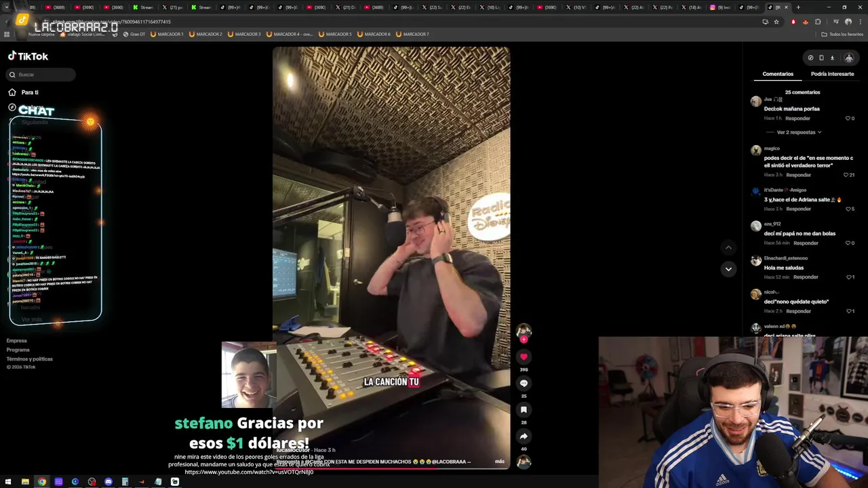
Task: Open the Windows Start button
Action: [7, 482]
